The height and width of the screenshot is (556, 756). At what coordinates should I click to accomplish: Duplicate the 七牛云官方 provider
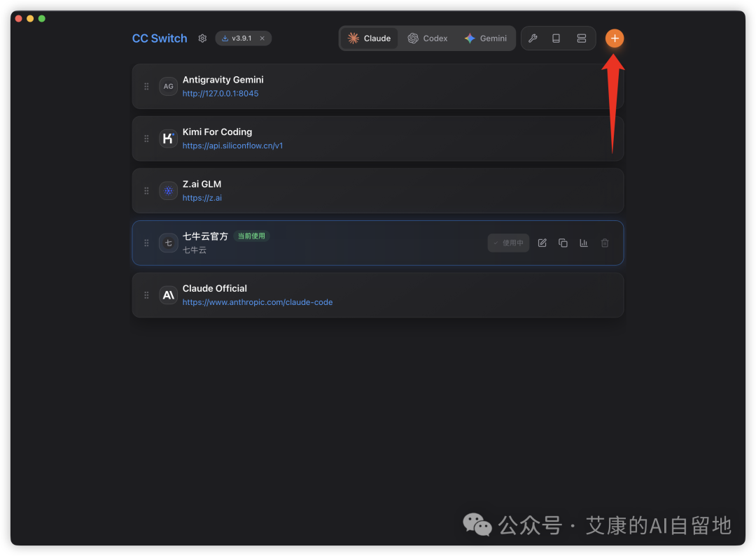563,243
